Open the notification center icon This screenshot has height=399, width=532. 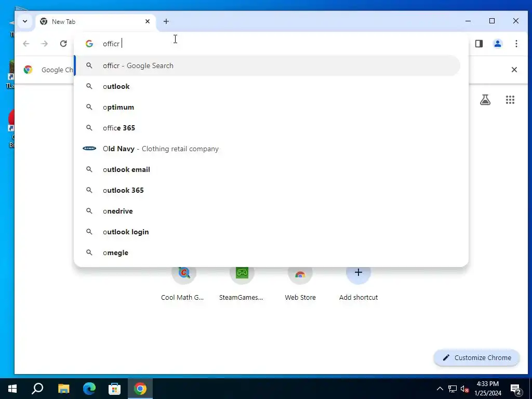(516, 389)
